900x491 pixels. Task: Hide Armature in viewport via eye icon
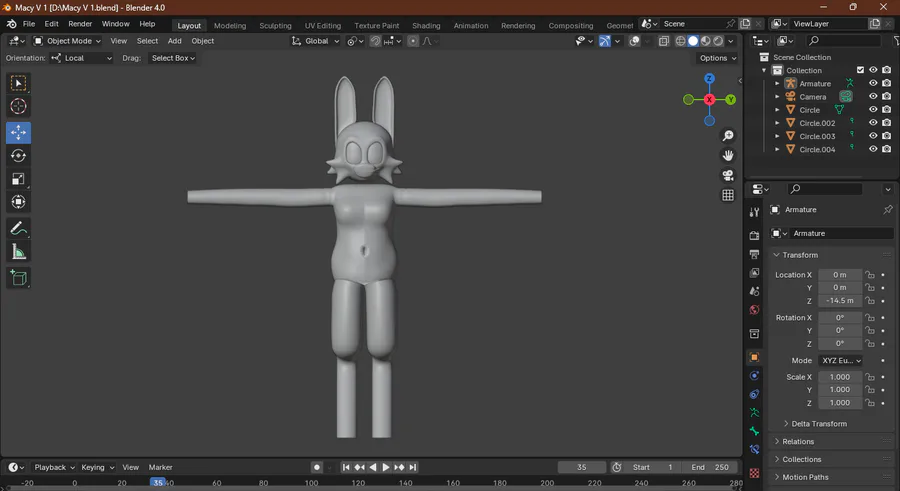point(873,83)
